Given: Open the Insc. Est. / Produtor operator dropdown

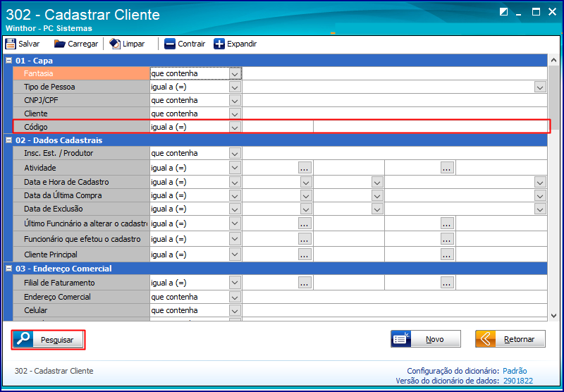Looking at the screenshot, I should [235, 153].
